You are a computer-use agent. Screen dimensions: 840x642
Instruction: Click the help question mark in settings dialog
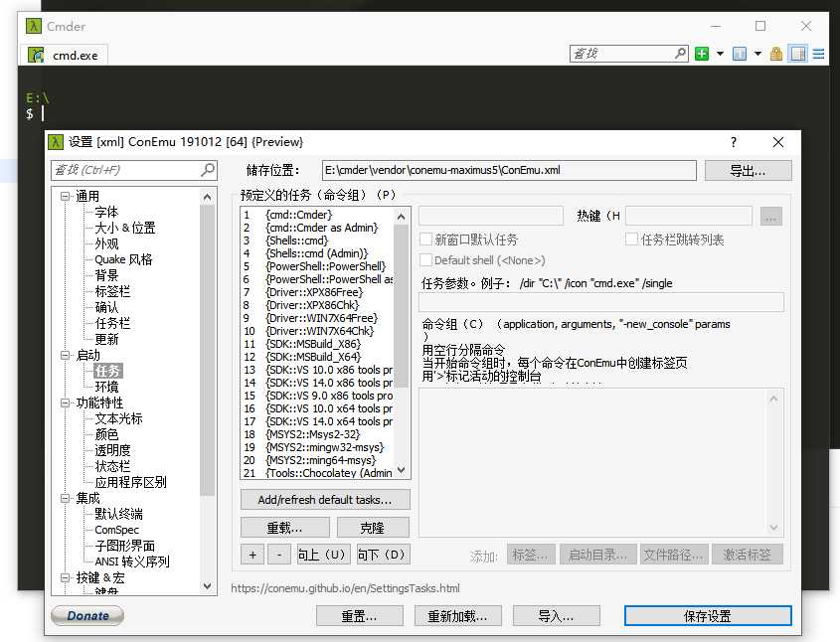734,142
